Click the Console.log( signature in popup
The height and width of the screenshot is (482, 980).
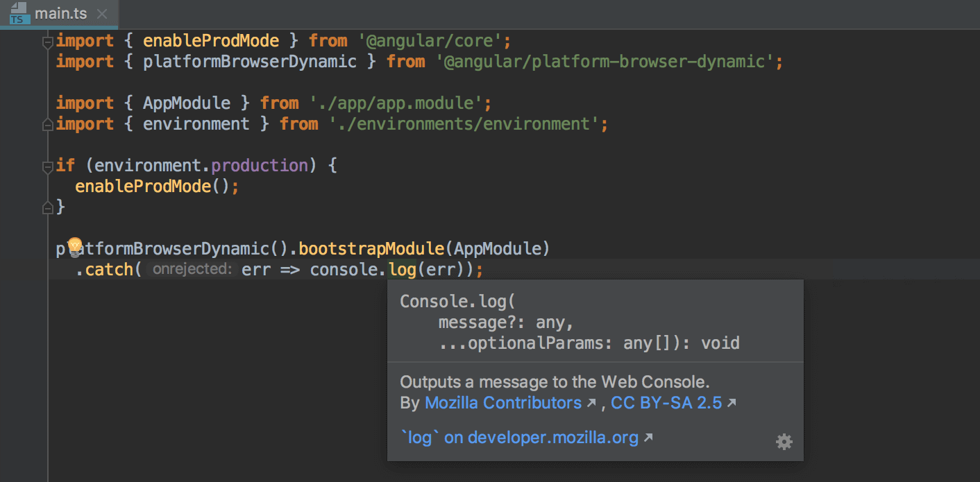[x=458, y=302]
